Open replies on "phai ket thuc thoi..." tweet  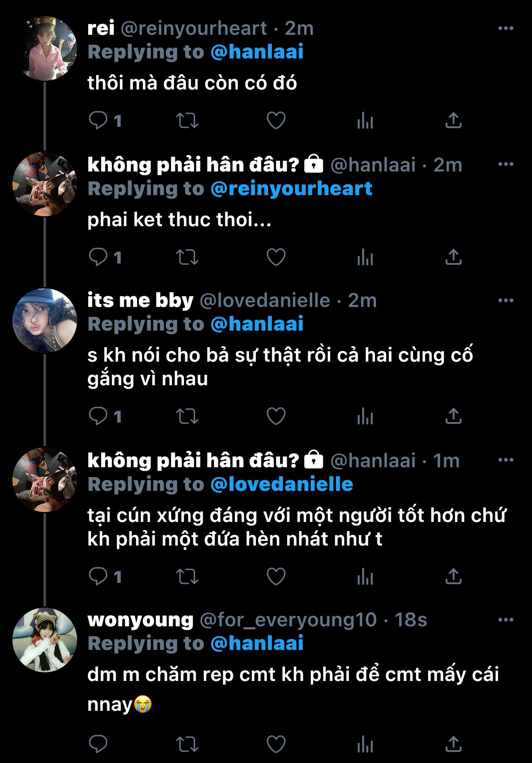[105, 257]
